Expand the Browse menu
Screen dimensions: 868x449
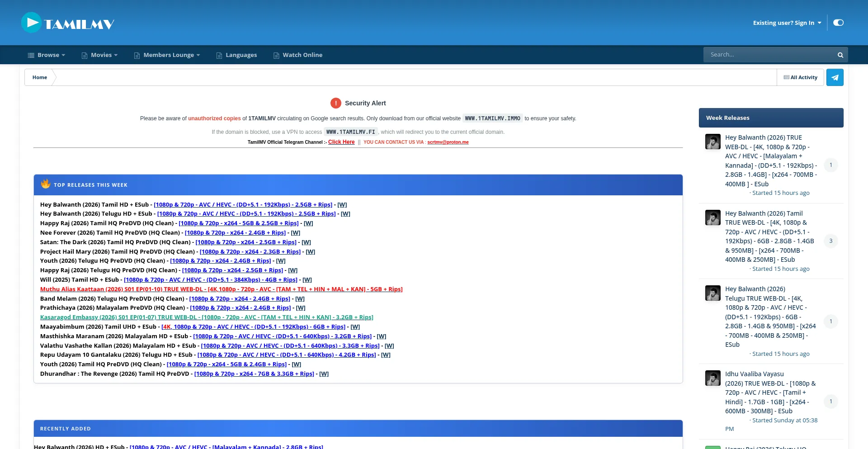point(47,55)
